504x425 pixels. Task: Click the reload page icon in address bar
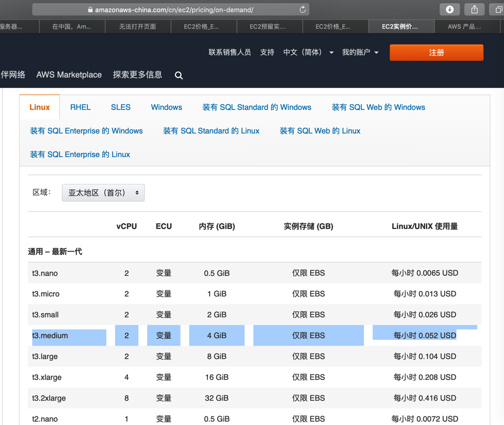(303, 10)
